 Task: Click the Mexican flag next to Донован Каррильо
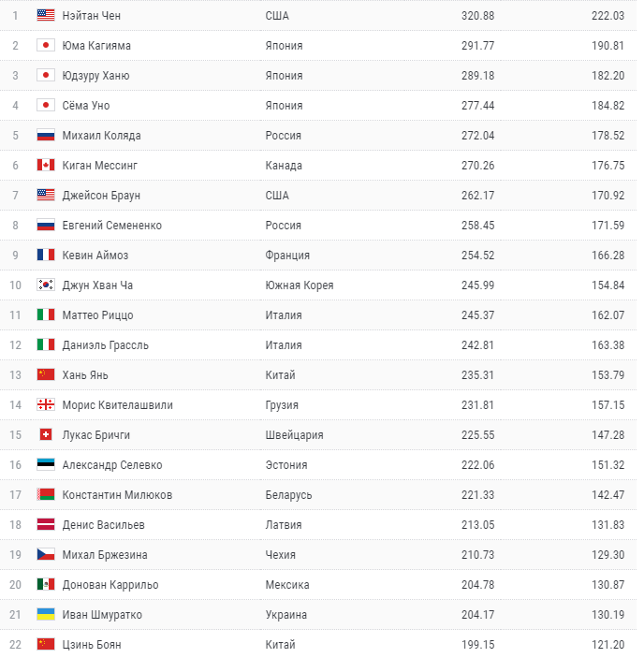tap(46, 585)
